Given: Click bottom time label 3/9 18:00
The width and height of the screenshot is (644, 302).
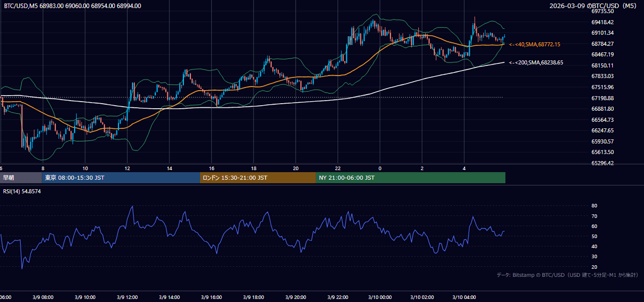Looking at the screenshot, I should [253, 297].
